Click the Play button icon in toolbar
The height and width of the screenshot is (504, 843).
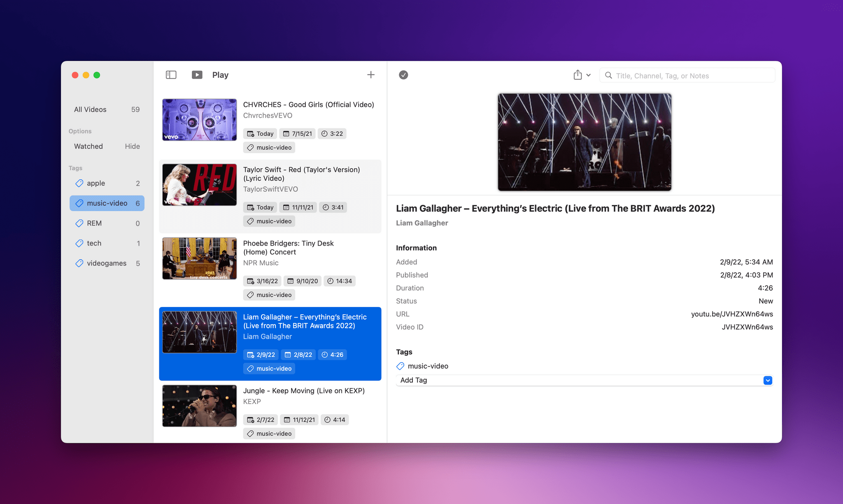point(196,75)
